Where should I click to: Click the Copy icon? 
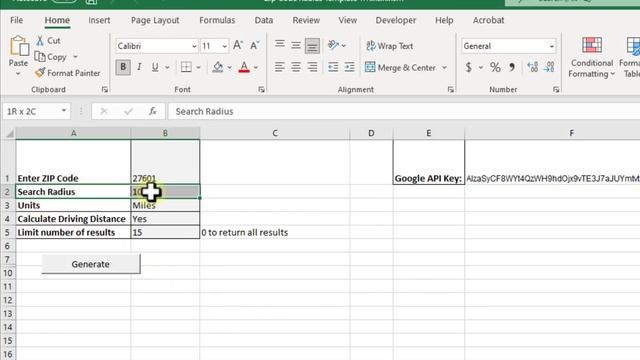point(40,56)
